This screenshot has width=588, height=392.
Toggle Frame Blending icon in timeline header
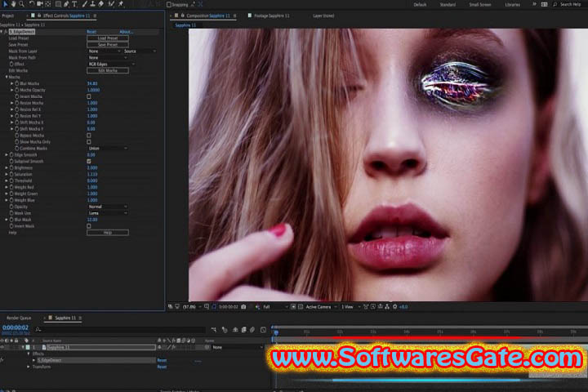click(x=243, y=330)
